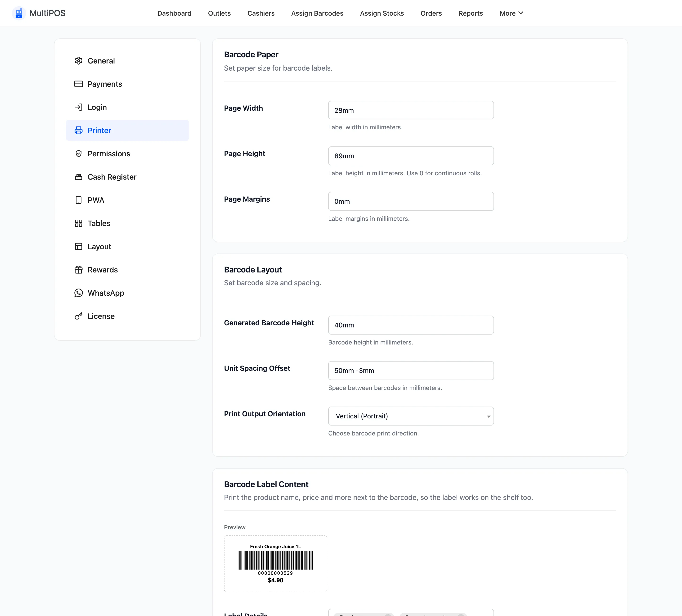The width and height of the screenshot is (682, 616).
Task: Open Permissions settings
Action: point(128,154)
